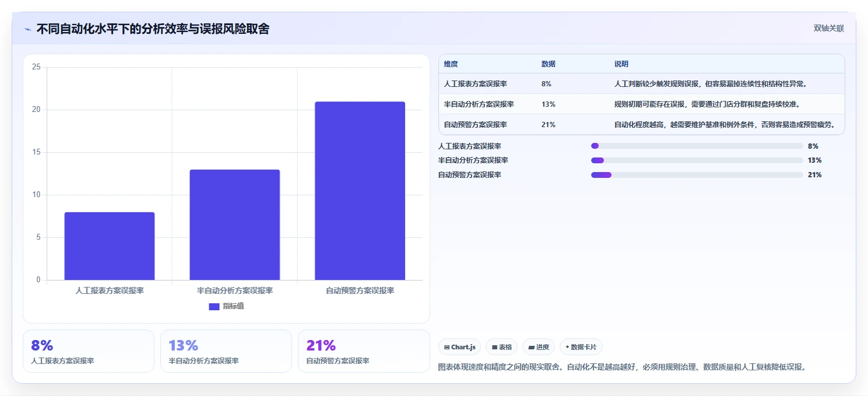
Task: Click the 自动预警方案误报率 bar in chart
Action: coord(360,191)
